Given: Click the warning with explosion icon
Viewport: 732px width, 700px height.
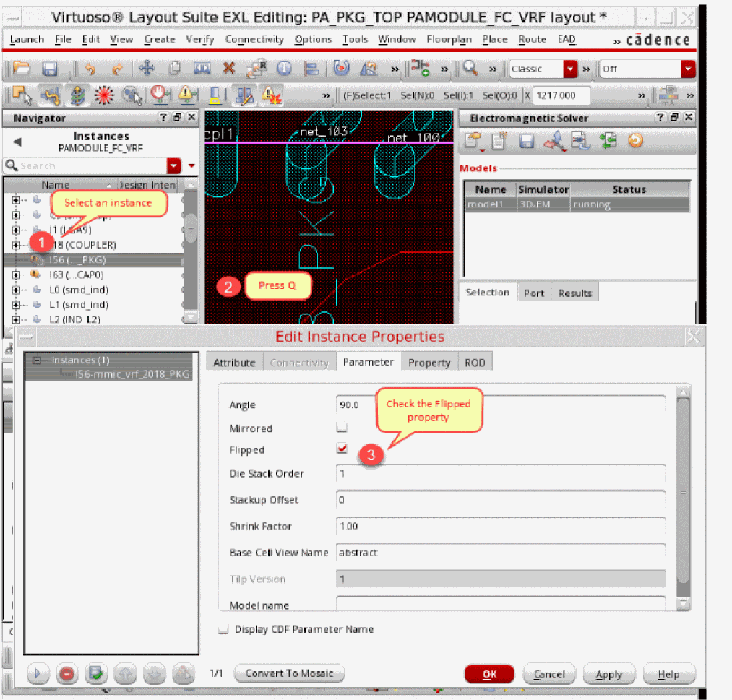Looking at the screenshot, I should pos(271,95).
